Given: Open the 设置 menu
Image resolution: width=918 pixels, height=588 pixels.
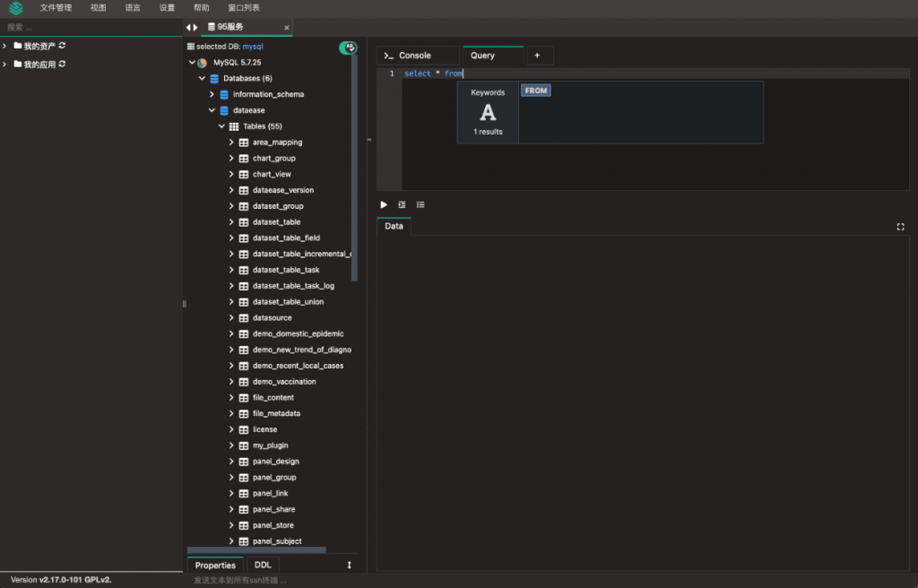Looking at the screenshot, I should click(x=167, y=7).
